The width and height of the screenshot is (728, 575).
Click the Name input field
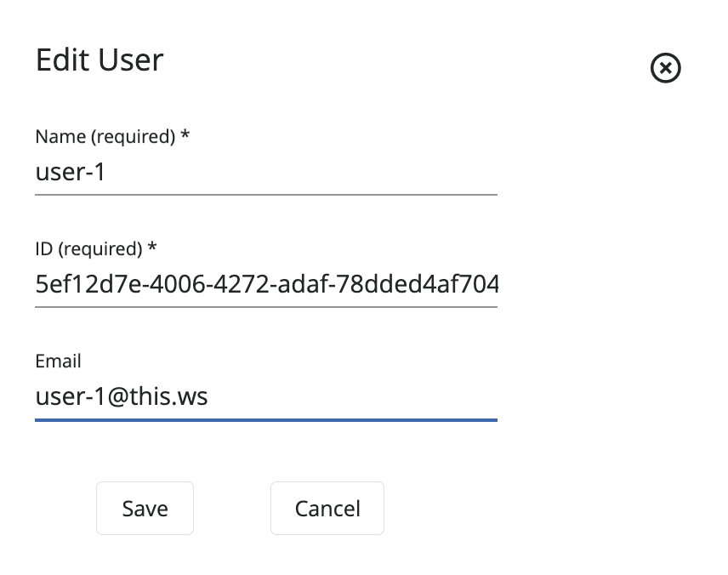click(x=265, y=173)
